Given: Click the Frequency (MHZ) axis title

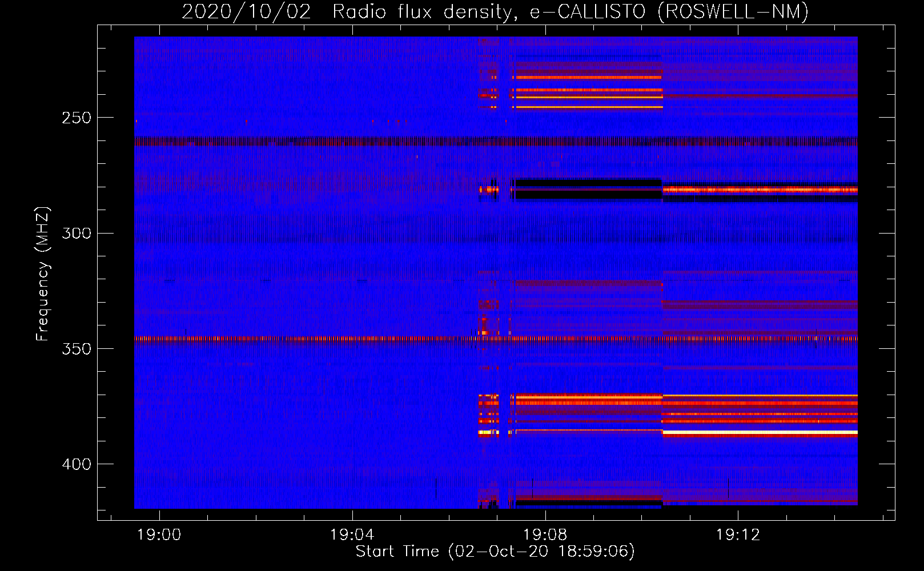Looking at the screenshot, I should [x=43, y=274].
